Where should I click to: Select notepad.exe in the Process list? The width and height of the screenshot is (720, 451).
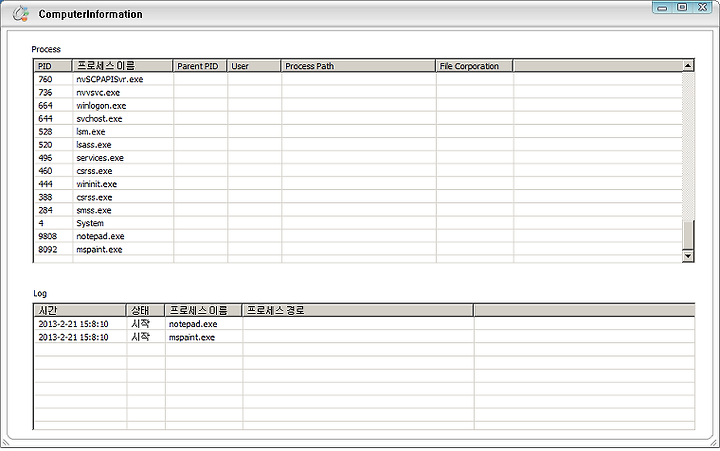click(x=359, y=236)
